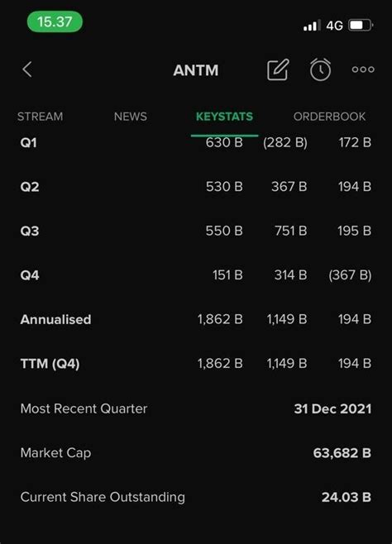Select the Market Cap row

coord(196,453)
